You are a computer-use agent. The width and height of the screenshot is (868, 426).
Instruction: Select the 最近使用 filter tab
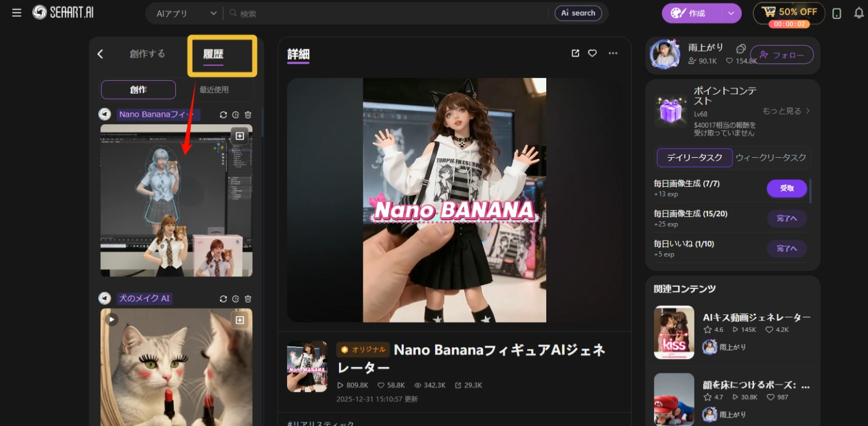214,90
